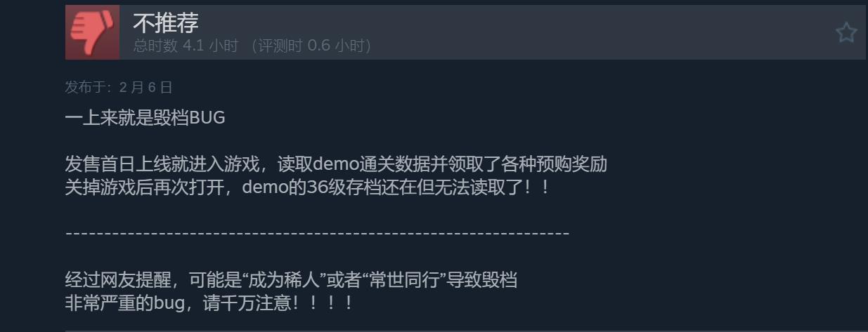Click the line 非常严重的bug，请千万注意
The image size is (868, 332).
[x=209, y=304]
